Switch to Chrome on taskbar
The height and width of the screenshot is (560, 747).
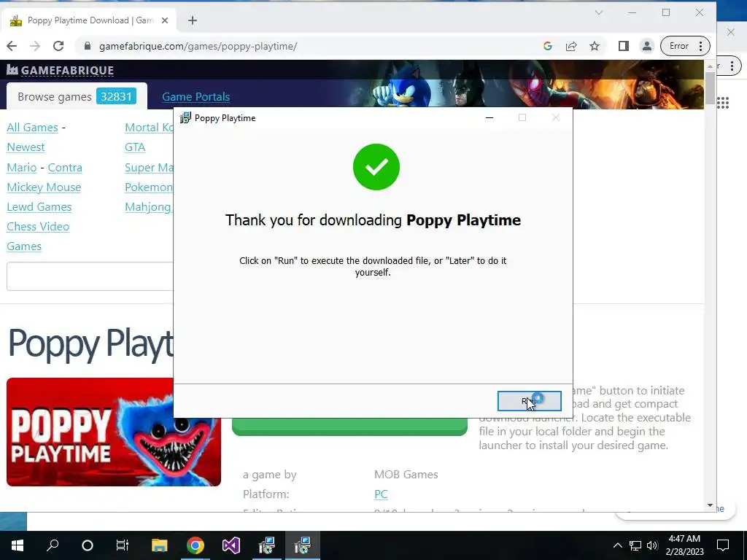tap(196, 545)
